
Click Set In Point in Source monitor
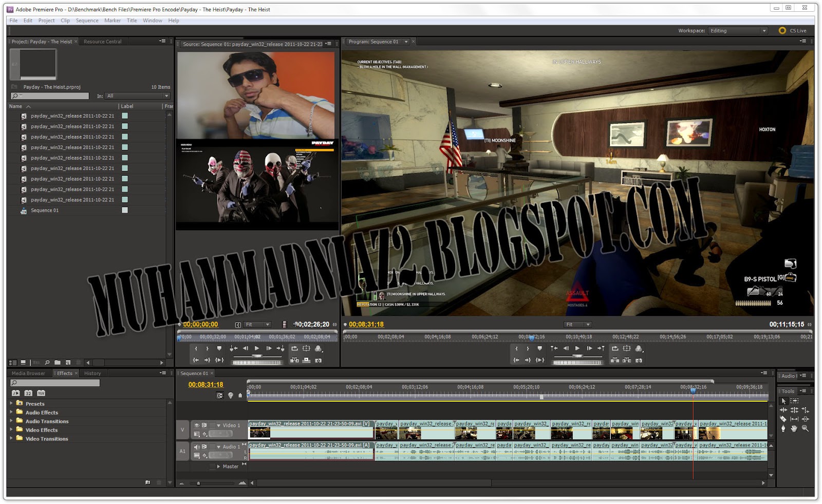tap(196, 348)
